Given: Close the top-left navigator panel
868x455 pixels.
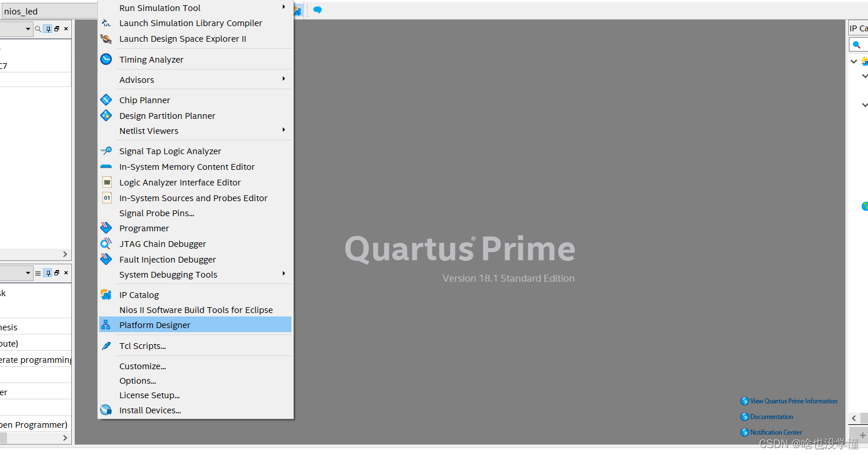Looking at the screenshot, I should pos(66,28).
